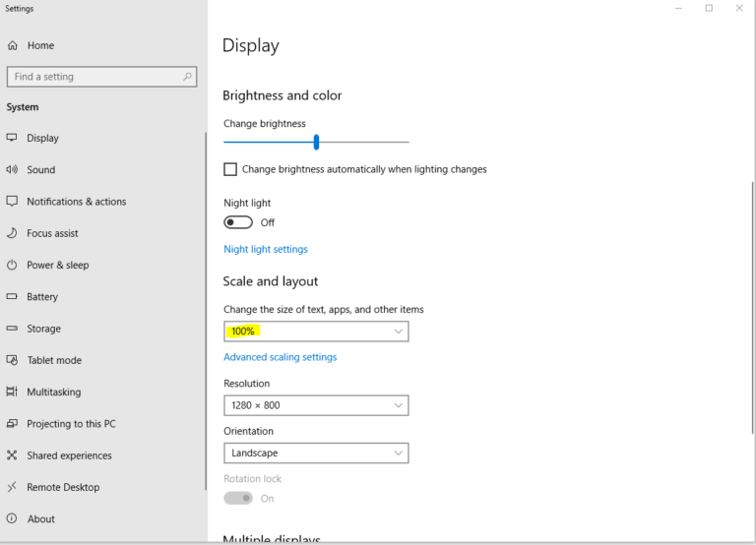Click the Shared experiences icon
Viewport: 756px width, 545px height.
[12, 455]
